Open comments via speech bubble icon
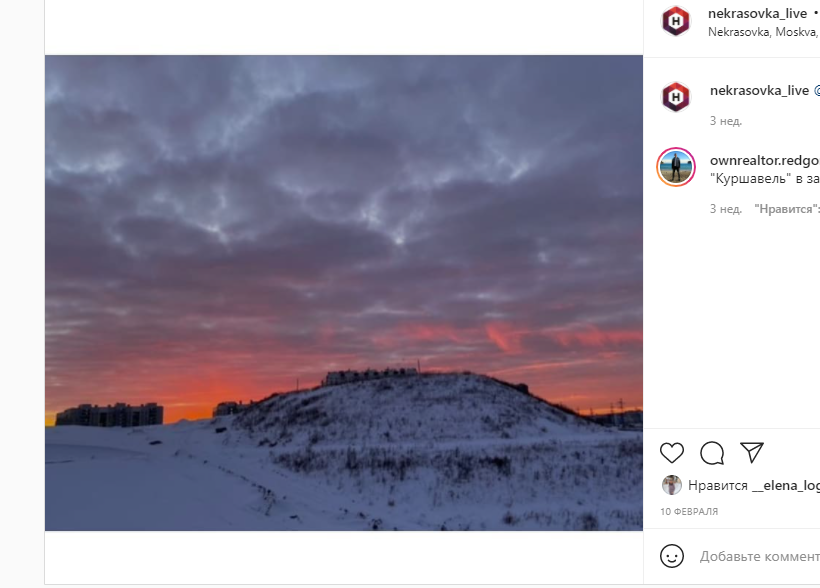Viewport: 820px width, 588px height. (x=712, y=453)
